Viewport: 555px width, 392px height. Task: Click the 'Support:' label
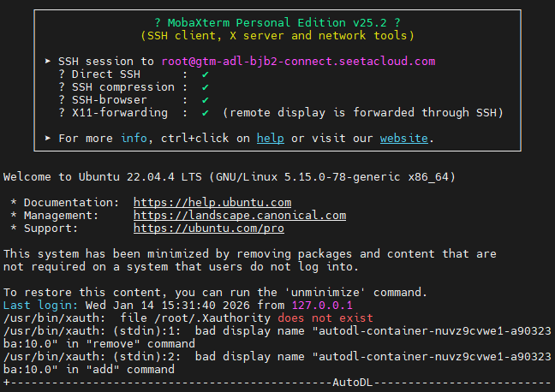[51, 229]
